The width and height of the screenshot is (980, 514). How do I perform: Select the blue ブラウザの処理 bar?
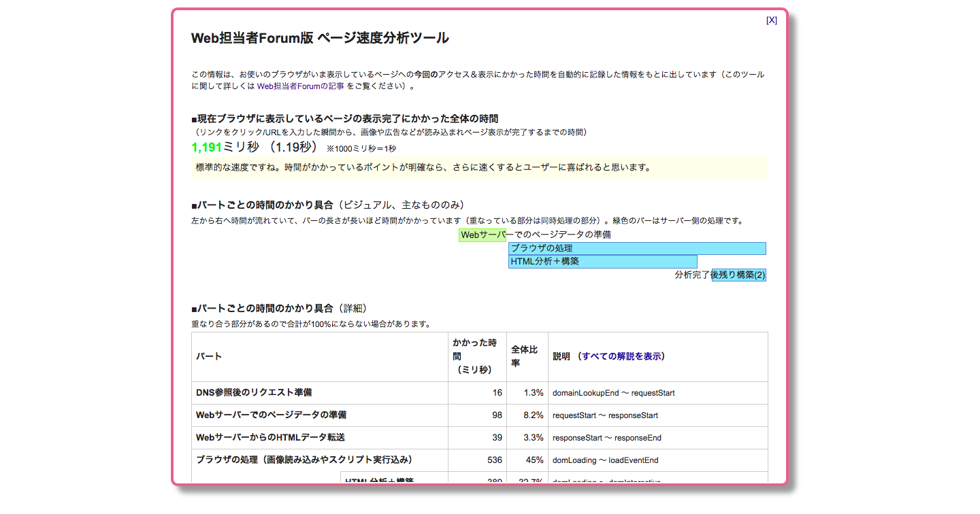pos(636,249)
